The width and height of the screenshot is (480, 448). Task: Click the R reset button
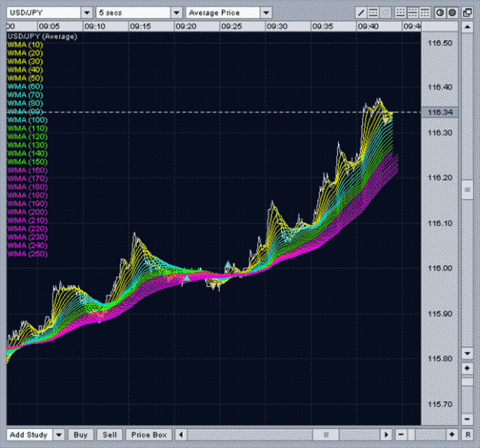[x=468, y=435]
